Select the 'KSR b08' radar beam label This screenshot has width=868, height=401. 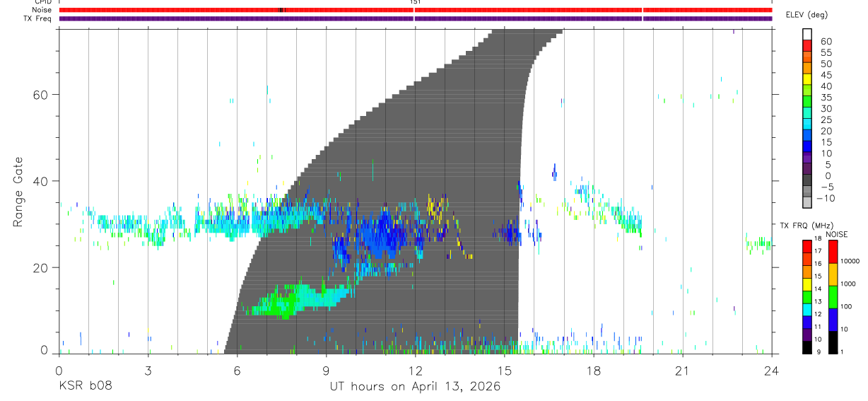[x=85, y=387]
